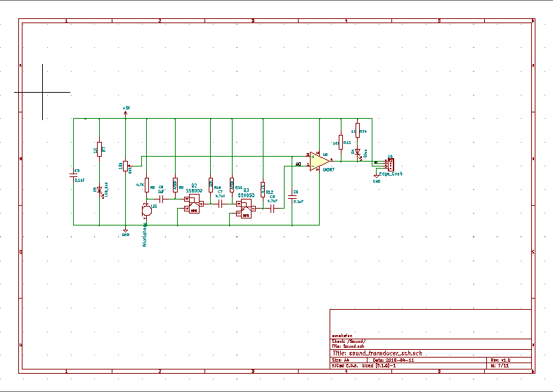Click the R14 resistor above the blue LED

pyautogui.click(x=358, y=131)
